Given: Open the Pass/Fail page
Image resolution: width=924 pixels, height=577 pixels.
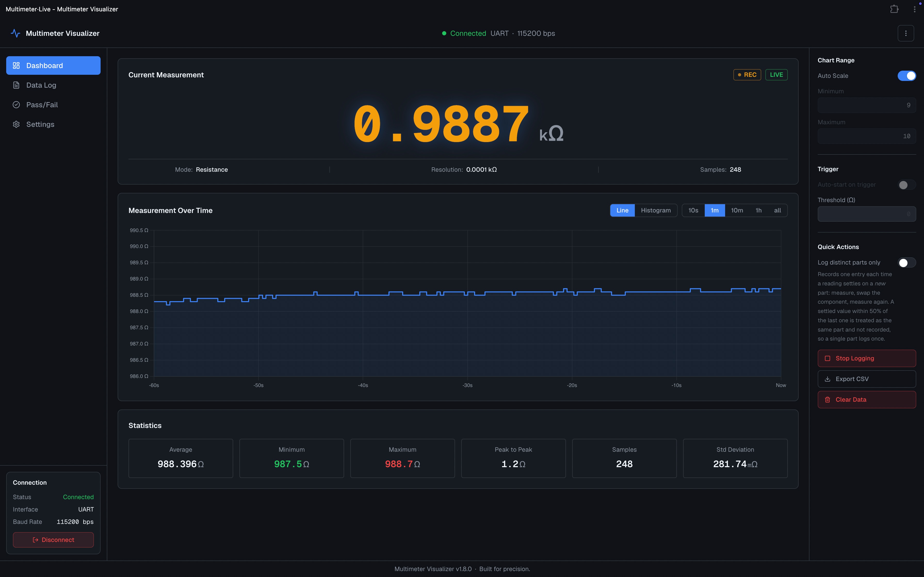Looking at the screenshot, I should 53,105.
